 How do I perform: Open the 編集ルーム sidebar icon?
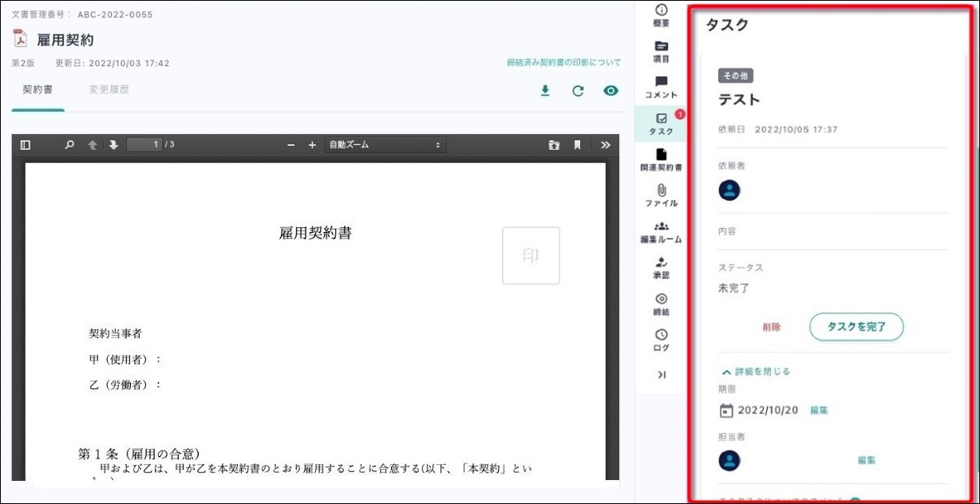tap(661, 232)
